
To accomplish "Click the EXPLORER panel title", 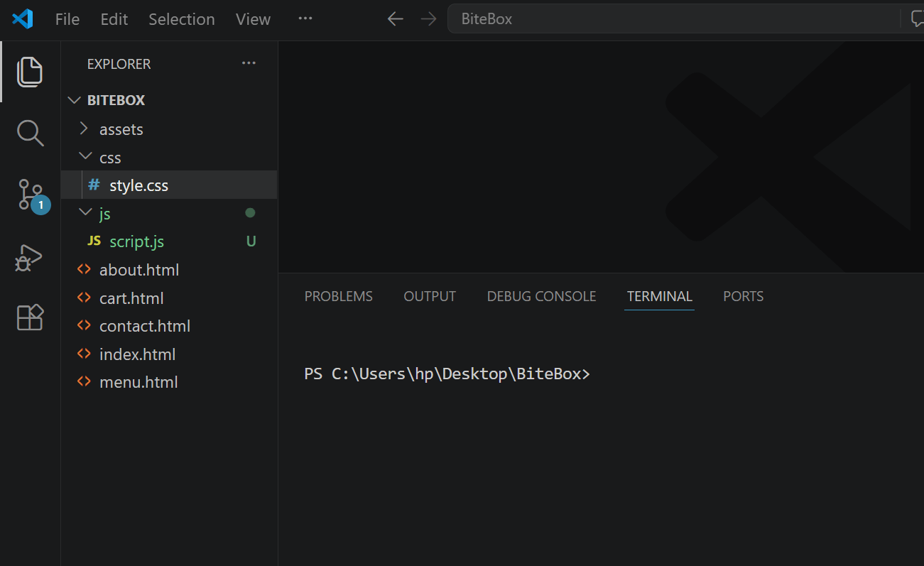I will [x=119, y=64].
